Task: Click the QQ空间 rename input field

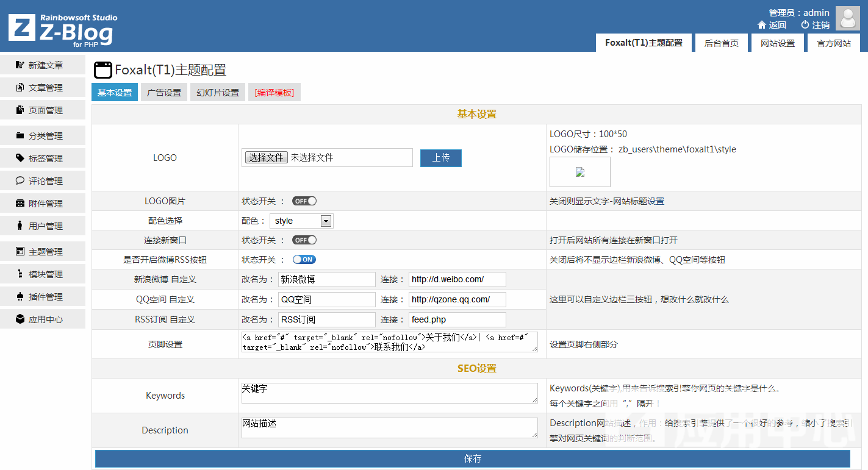Action: [x=327, y=299]
